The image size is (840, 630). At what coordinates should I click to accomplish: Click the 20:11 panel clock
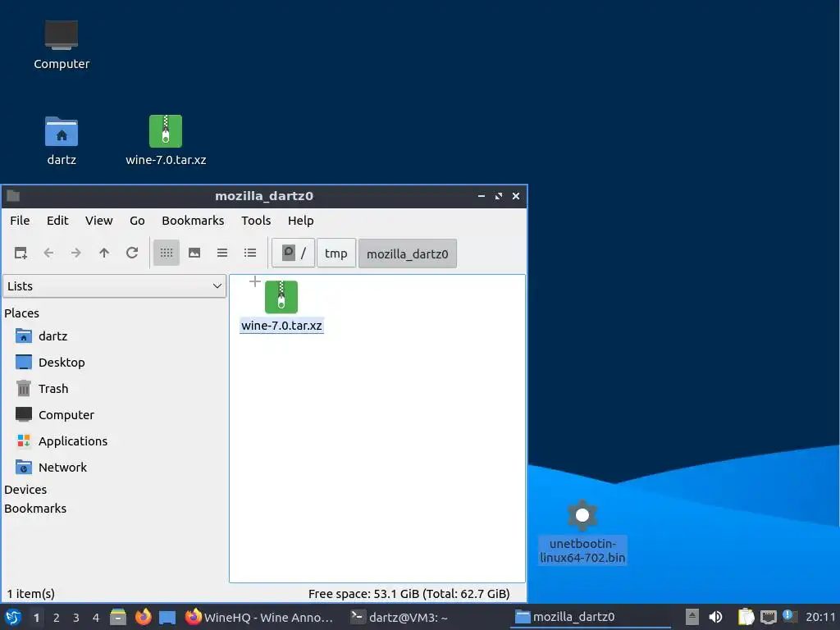[x=820, y=617]
